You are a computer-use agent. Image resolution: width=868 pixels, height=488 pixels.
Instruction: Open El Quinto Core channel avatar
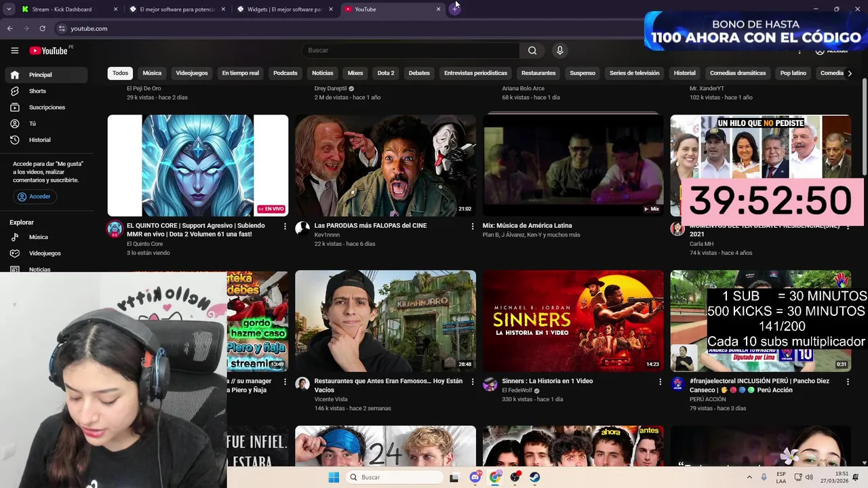[x=115, y=228]
